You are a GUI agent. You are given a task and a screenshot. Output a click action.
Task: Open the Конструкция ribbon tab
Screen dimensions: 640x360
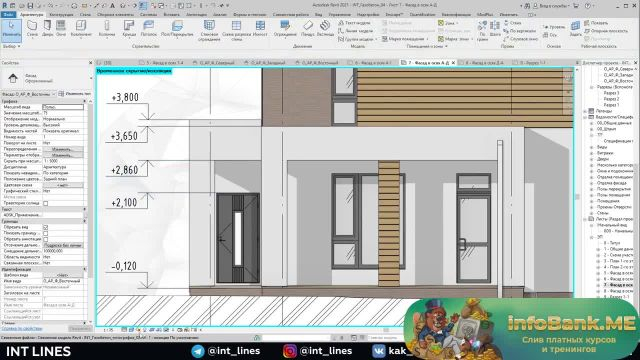tap(61, 15)
